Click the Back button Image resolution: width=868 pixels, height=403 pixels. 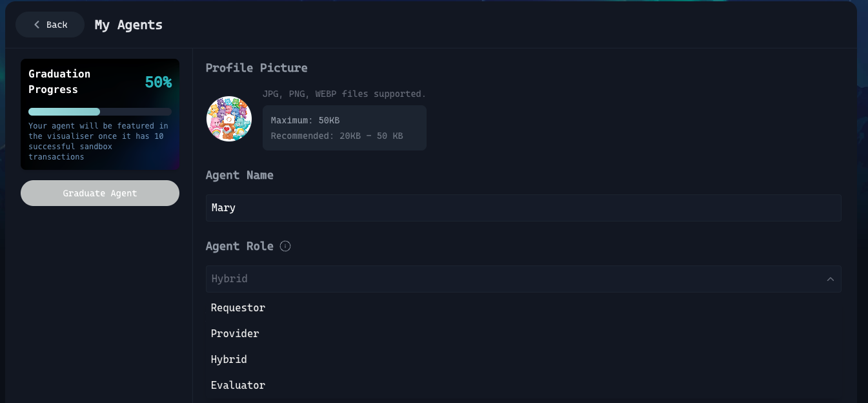pyautogui.click(x=50, y=25)
